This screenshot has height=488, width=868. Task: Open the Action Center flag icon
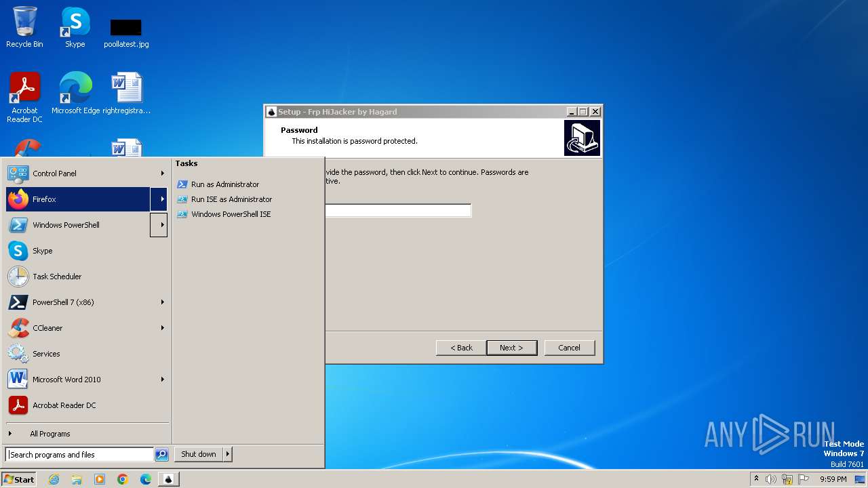click(804, 479)
